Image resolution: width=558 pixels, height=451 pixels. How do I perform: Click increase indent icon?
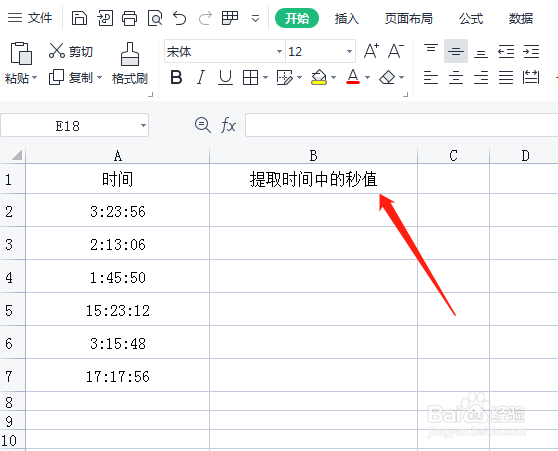(x=531, y=51)
